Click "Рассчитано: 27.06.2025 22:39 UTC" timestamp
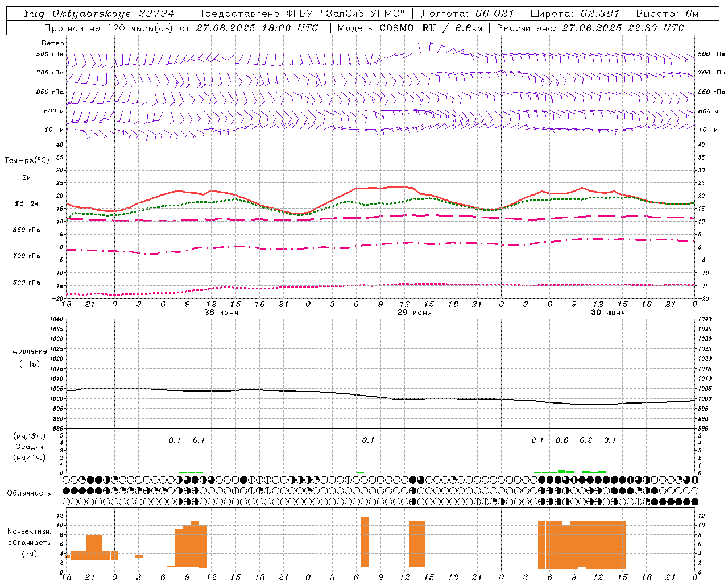The height and width of the screenshot is (582, 728). [590, 28]
